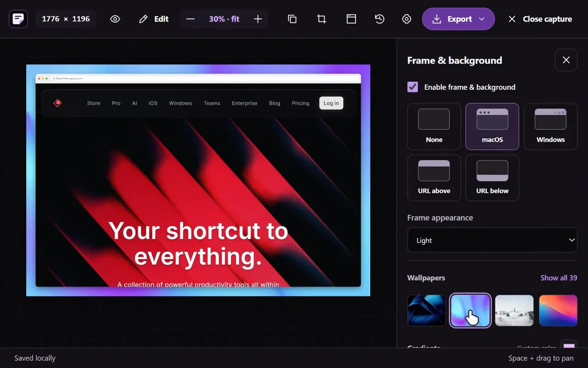
Task: Click the Wallpapers section heading
Action: (426, 278)
